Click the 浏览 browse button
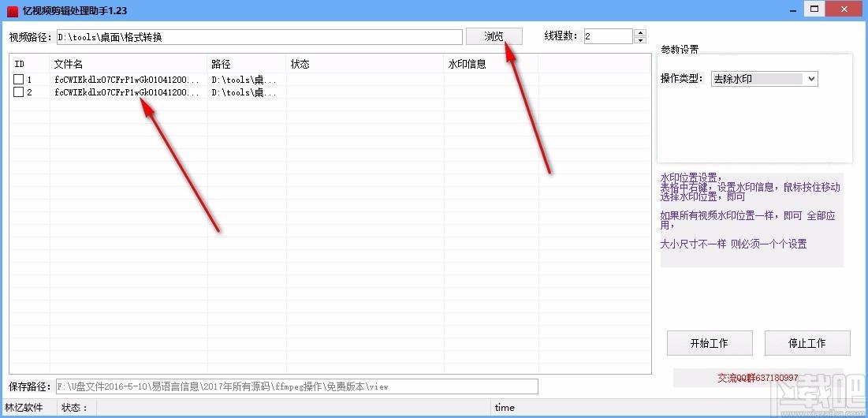Viewport: 868px width, 418px height. (x=494, y=36)
